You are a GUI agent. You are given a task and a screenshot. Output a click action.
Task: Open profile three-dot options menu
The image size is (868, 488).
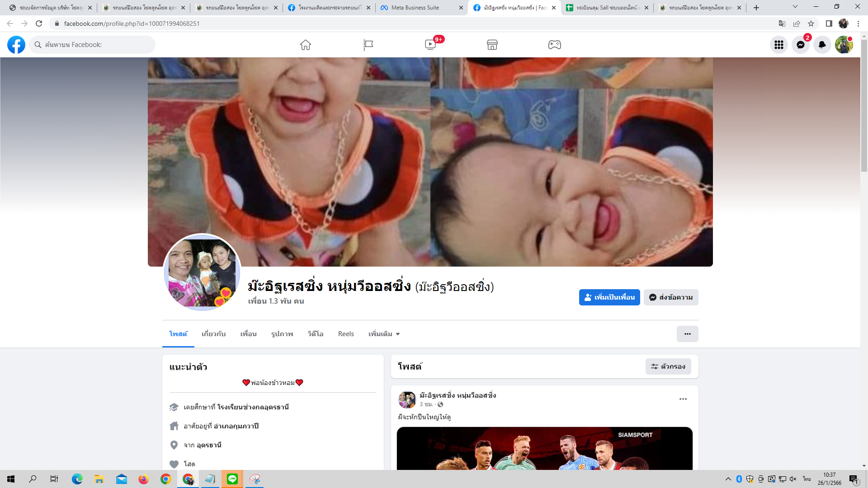pyautogui.click(x=687, y=334)
